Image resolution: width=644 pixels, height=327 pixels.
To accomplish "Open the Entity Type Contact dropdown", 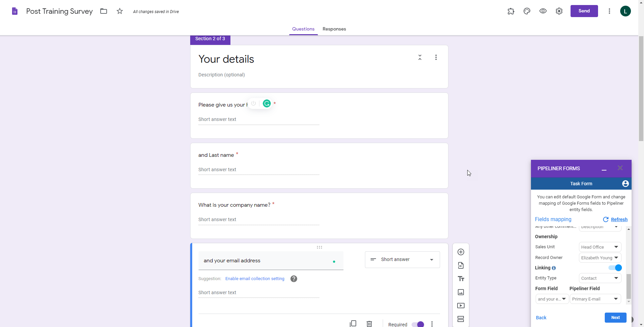I will 600,278.
